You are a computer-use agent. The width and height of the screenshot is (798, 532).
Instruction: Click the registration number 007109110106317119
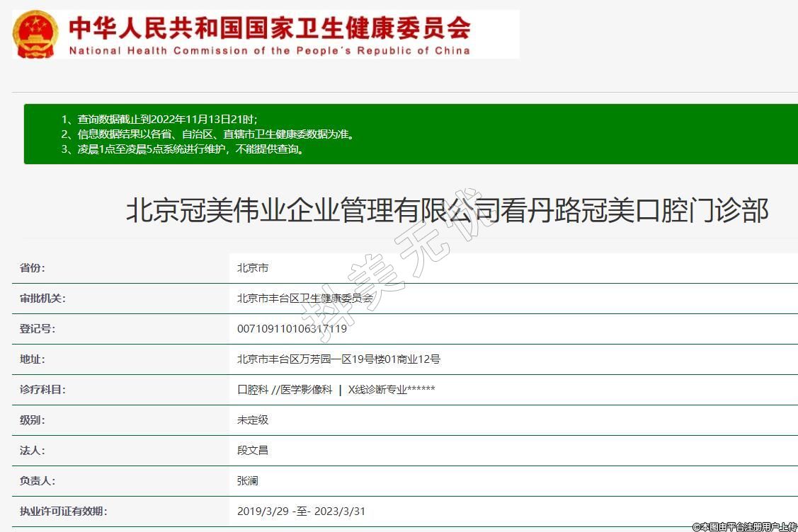(292, 329)
